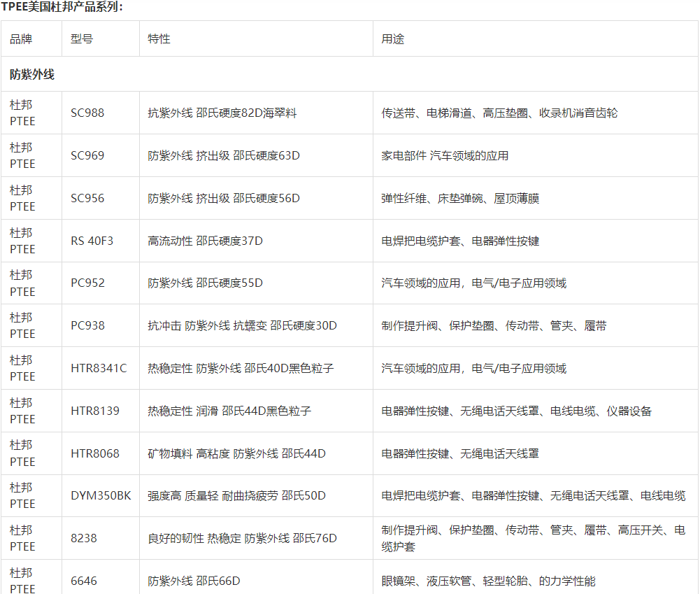This screenshot has height=594, width=700.
Task: Click the PC938 model entry
Action: point(87,326)
